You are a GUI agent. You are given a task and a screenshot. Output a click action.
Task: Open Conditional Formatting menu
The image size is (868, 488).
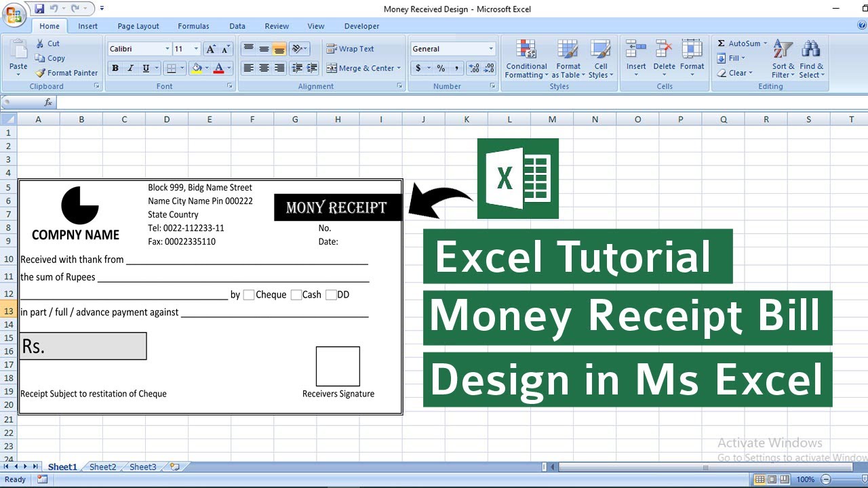point(526,58)
